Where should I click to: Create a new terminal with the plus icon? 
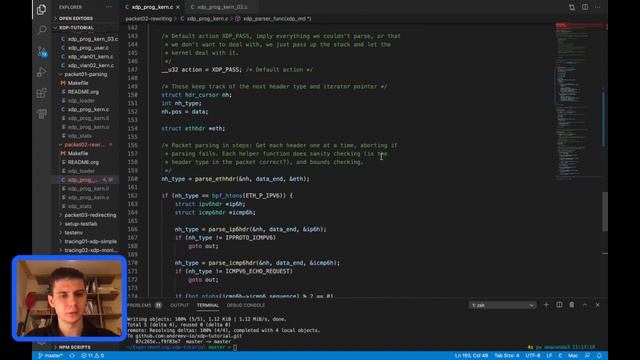pos(546,305)
